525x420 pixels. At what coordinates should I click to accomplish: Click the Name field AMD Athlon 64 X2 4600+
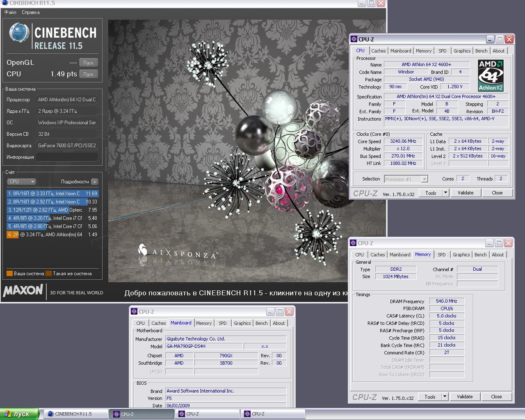pyautogui.click(x=426, y=64)
